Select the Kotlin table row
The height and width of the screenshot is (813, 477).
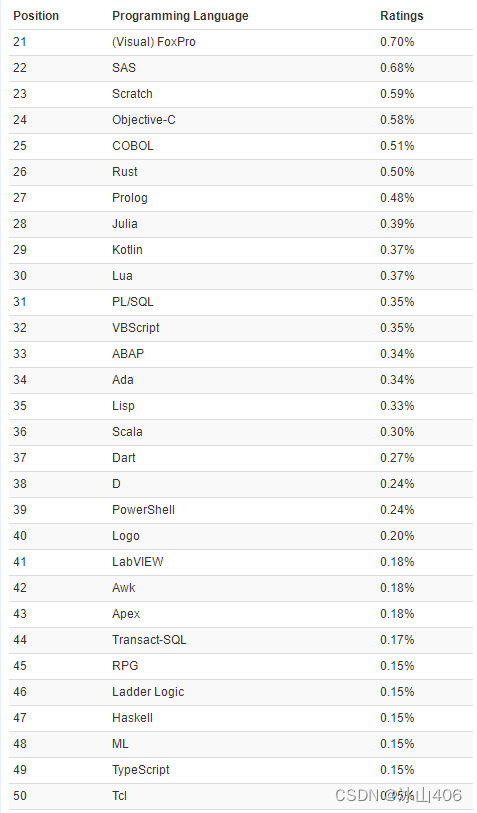click(241, 250)
